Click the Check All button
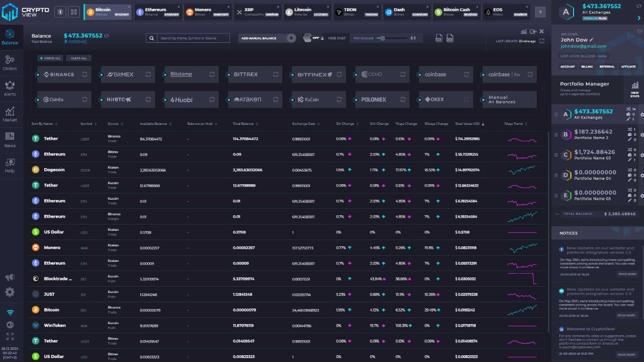 (51, 58)
